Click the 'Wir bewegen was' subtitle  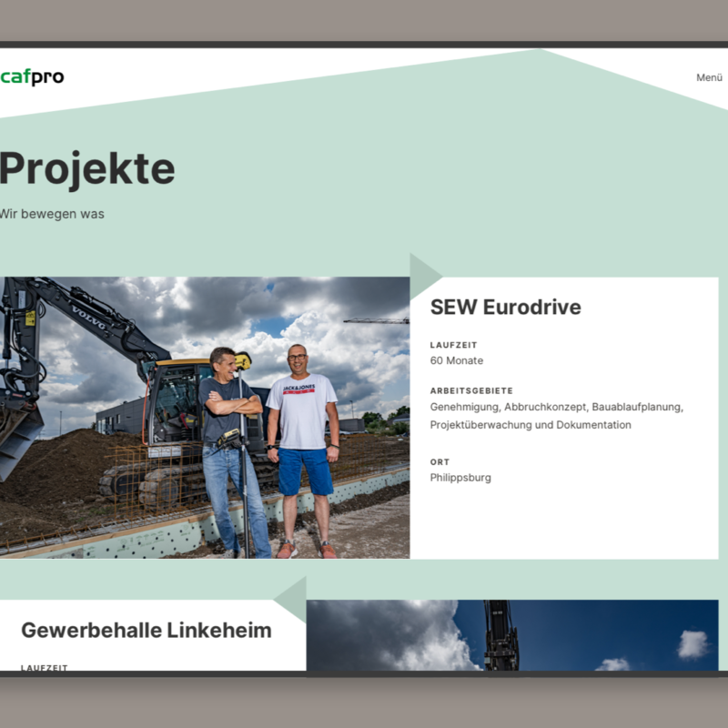[x=52, y=214]
